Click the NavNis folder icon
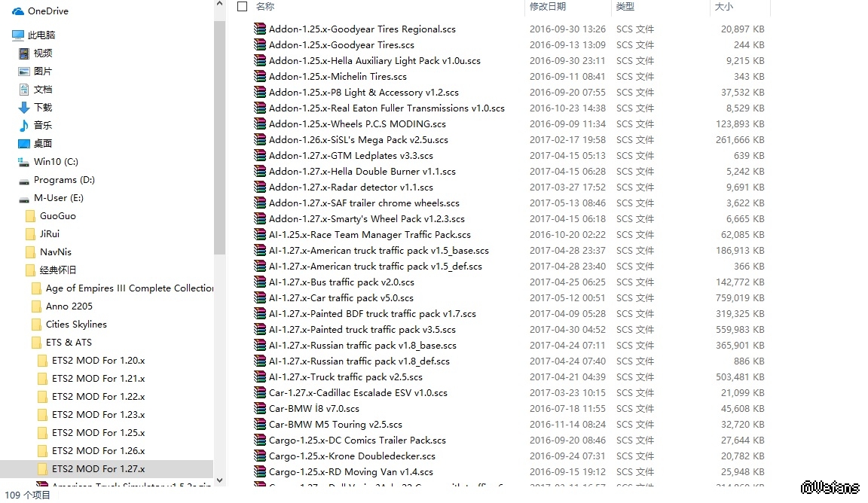This screenshot has width=868, height=503. point(30,252)
